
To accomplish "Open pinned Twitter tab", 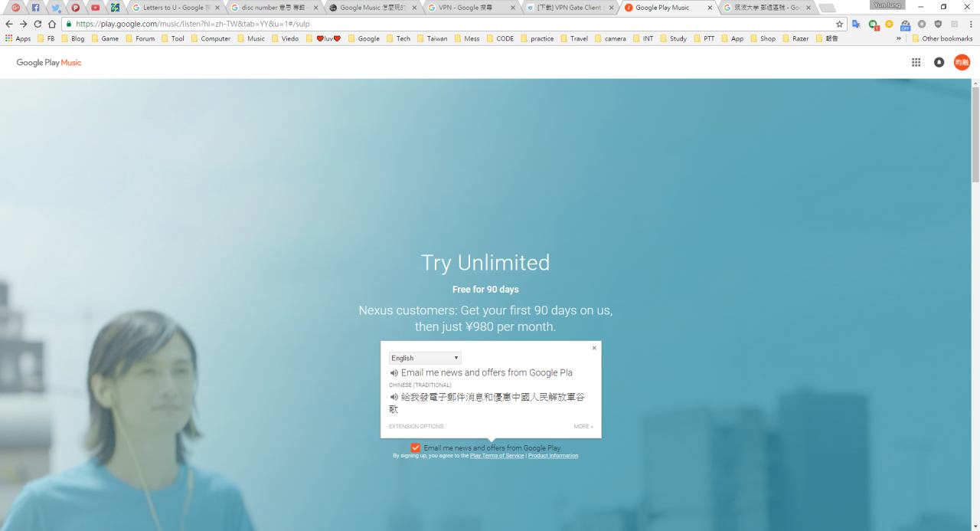I will click(56, 8).
